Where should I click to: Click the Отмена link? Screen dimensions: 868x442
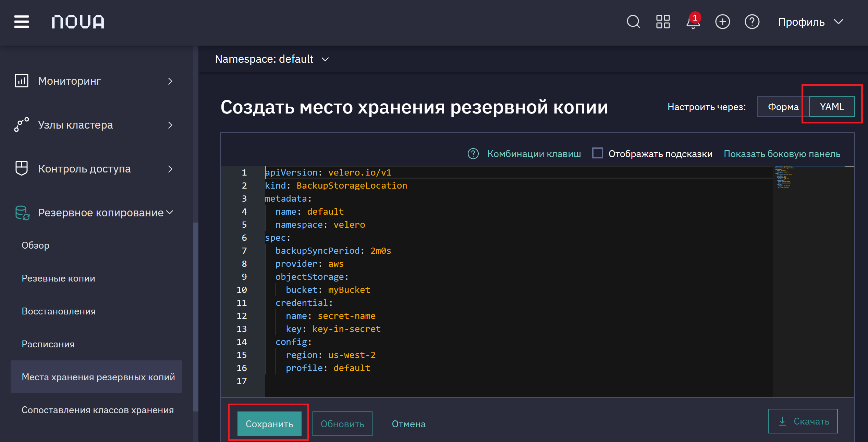point(408,424)
